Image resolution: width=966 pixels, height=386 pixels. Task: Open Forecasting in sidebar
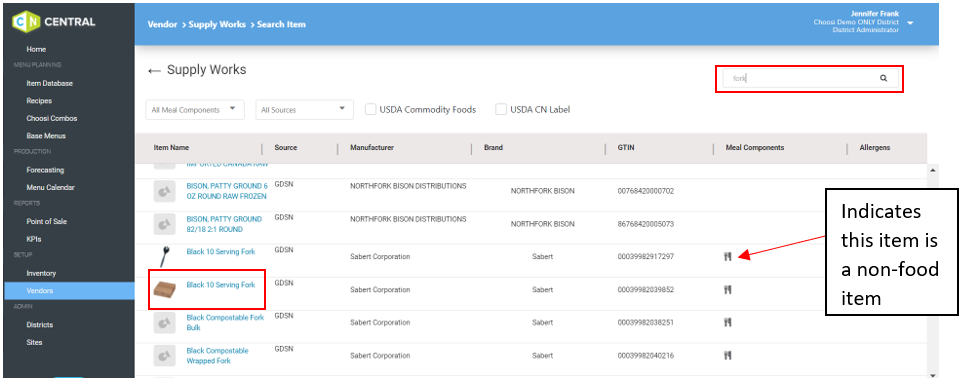point(45,170)
